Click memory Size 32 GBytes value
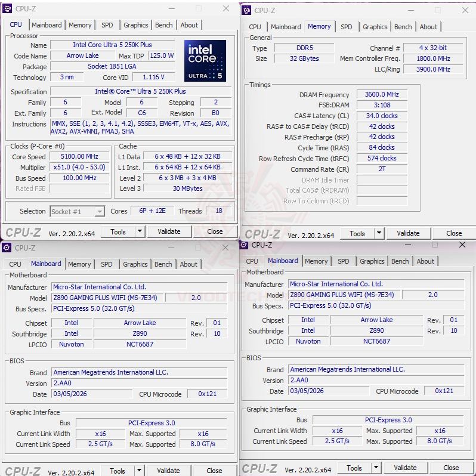 (x=304, y=58)
